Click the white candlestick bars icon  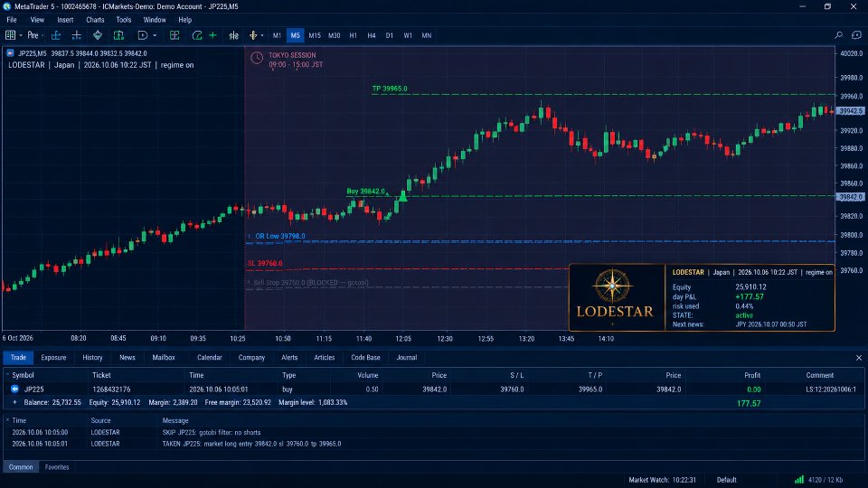point(233,35)
